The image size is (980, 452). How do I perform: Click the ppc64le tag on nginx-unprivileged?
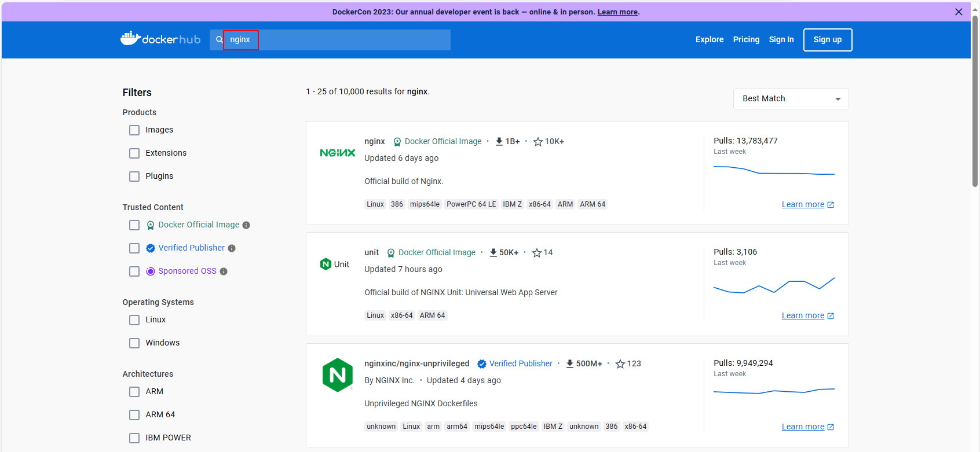pyautogui.click(x=524, y=427)
